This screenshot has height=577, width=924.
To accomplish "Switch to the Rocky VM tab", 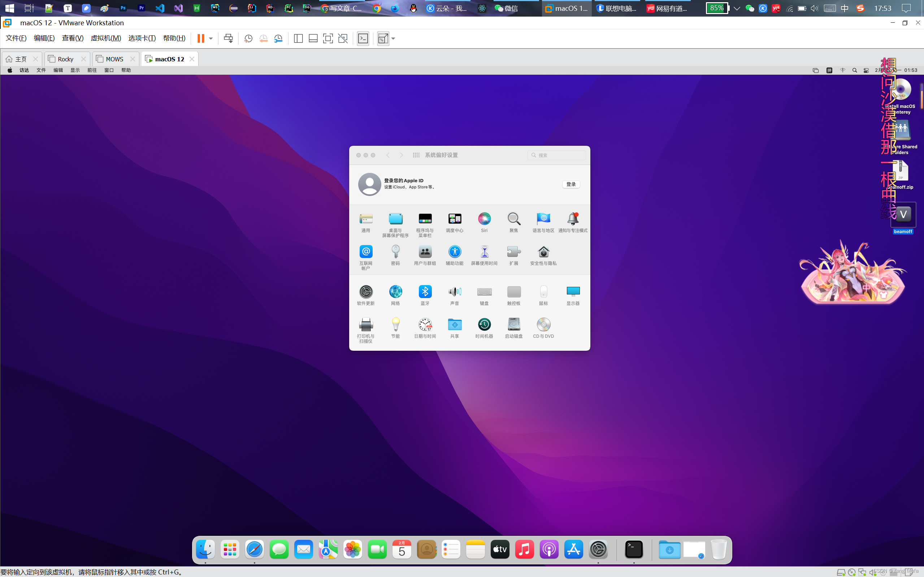I will [x=65, y=59].
